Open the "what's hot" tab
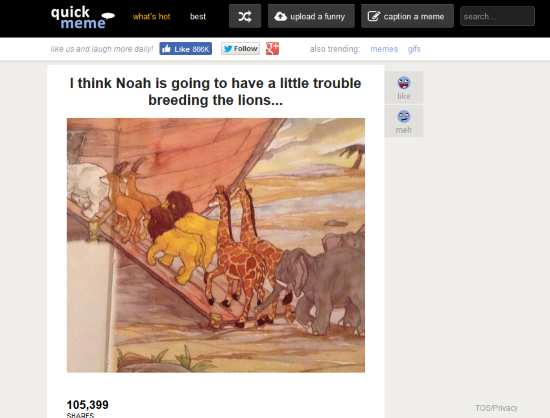Screen dimensions: 550x418 point(152,16)
